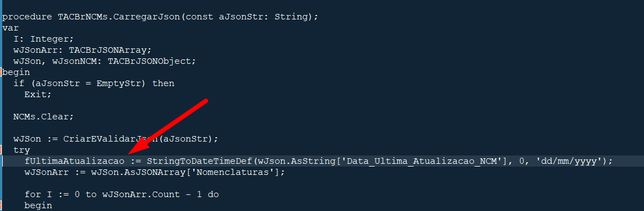Click the TACBrJSONArray type name
This screenshot has height=211, width=644.
coord(108,50)
